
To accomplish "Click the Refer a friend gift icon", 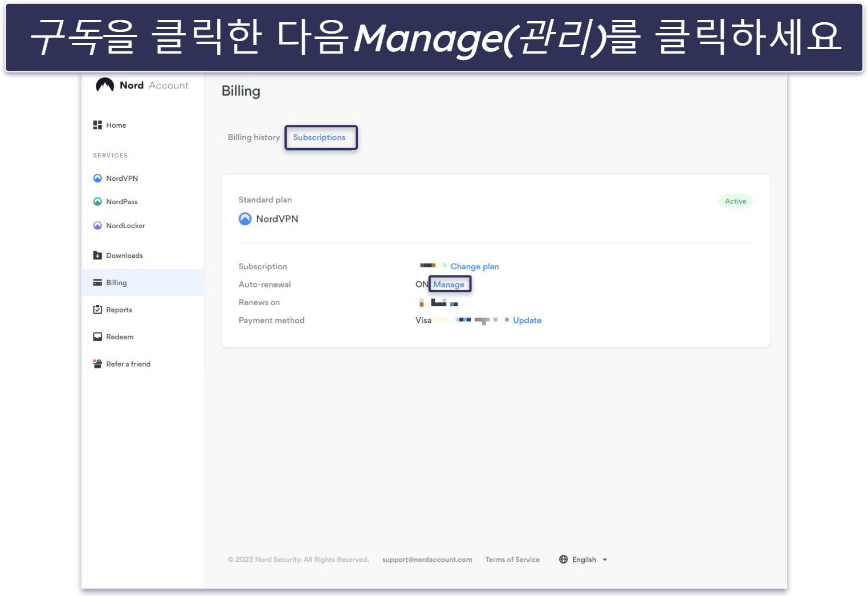I will click(97, 364).
